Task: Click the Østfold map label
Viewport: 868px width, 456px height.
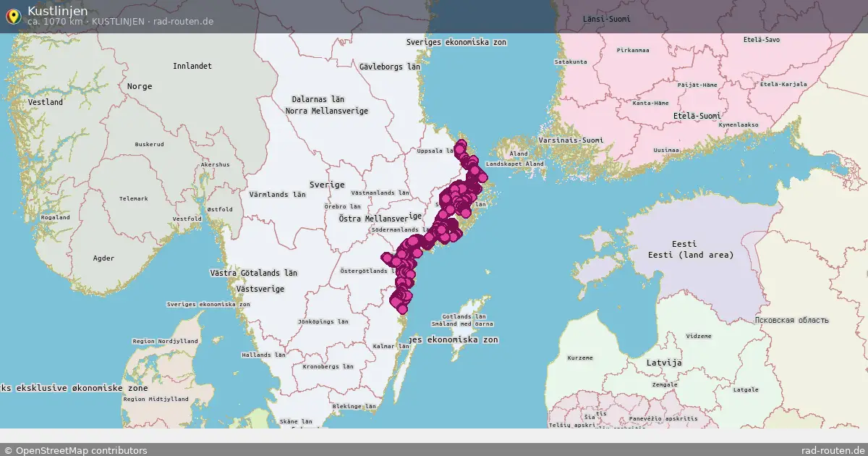Action: pos(220,209)
